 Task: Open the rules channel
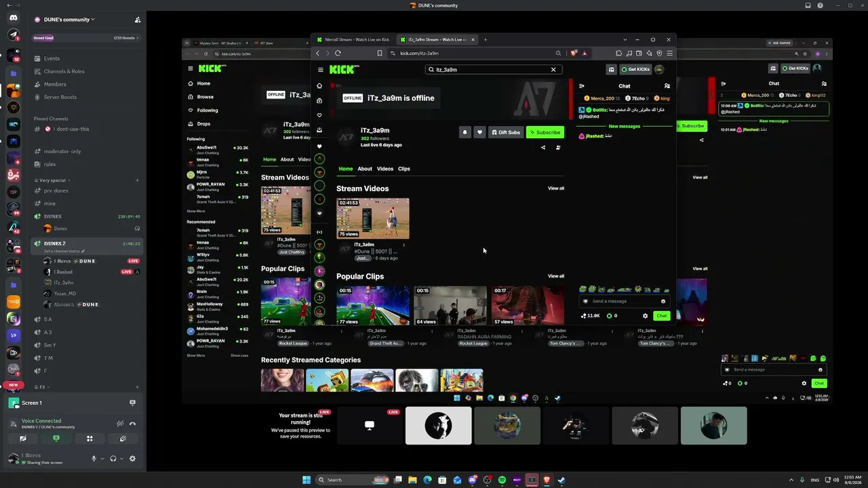50,164
